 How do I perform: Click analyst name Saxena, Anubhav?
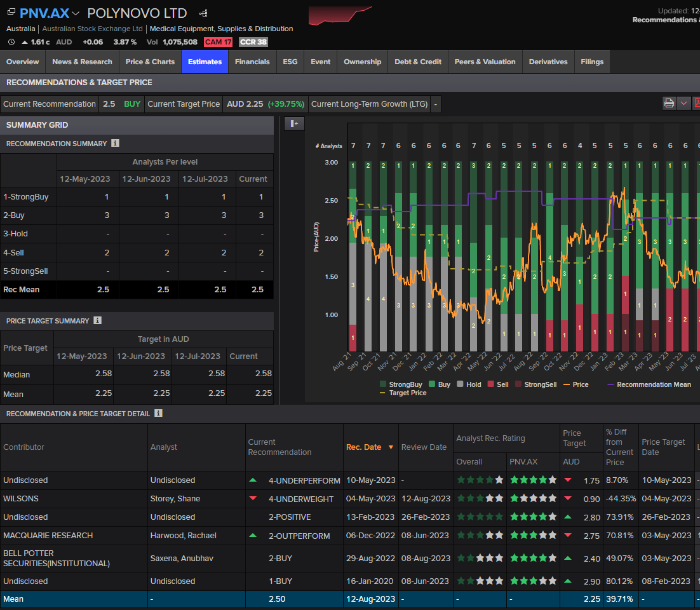[182, 558]
